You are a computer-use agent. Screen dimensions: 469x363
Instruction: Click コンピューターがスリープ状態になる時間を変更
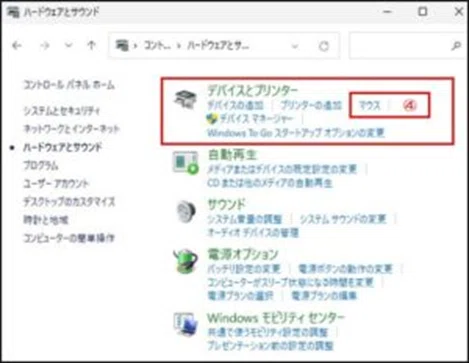tap(290, 282)
